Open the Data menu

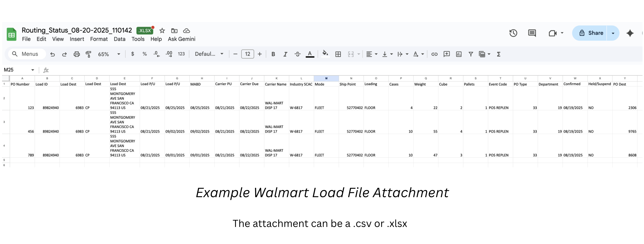(x=120, y=39)
